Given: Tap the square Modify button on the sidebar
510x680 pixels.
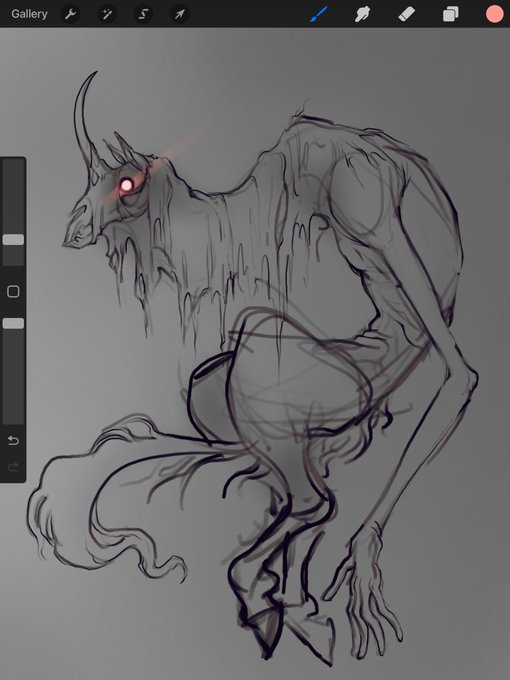Looking at the screenshot, I should pyautogui.click(x=13, y=291).
